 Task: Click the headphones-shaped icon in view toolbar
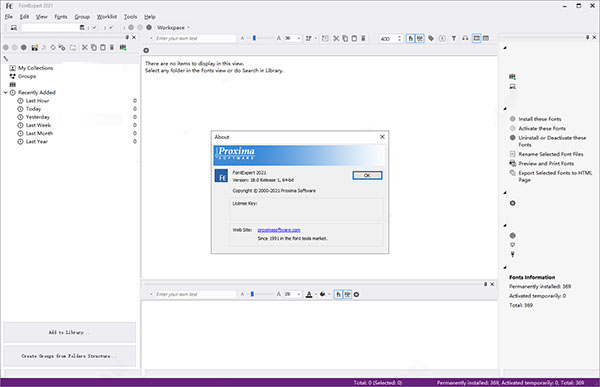[465, 38]
